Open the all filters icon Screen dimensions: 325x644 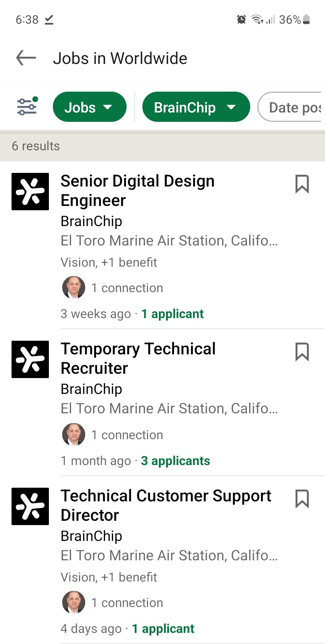27,106
